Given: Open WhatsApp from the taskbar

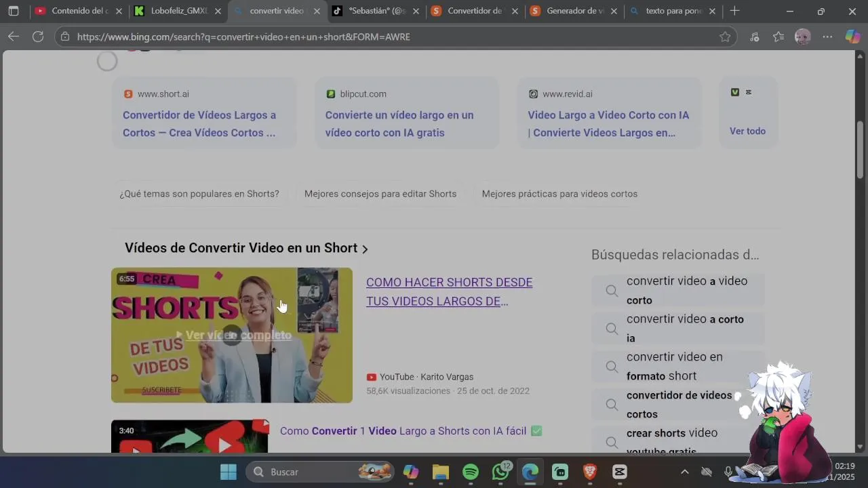Looking at the screenshot, I should [500, 472].
